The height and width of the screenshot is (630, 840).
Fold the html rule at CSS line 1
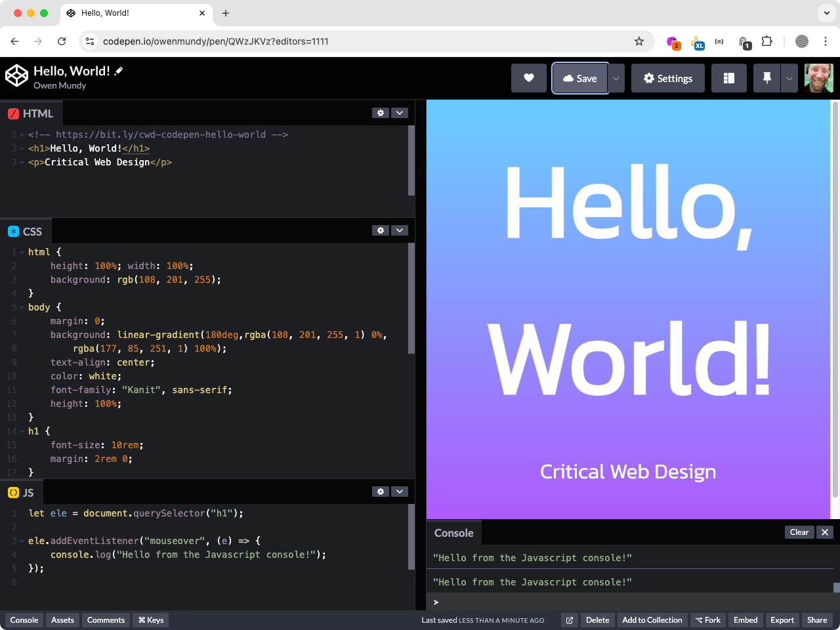pyautogui.click(x=22, y=252)
